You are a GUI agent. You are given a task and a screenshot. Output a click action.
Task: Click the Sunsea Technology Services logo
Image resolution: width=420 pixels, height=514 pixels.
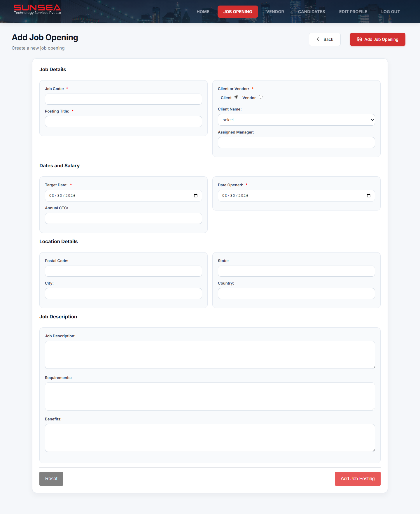coord(37,10)
